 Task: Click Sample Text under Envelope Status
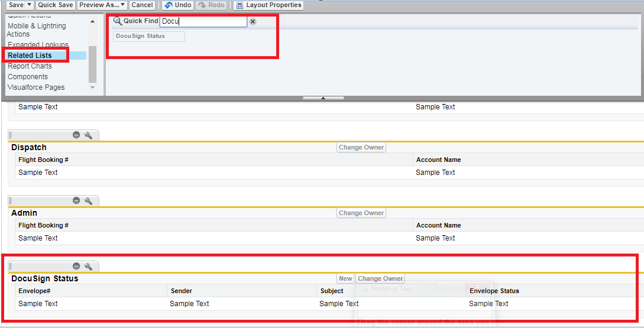tap(488, 304)
